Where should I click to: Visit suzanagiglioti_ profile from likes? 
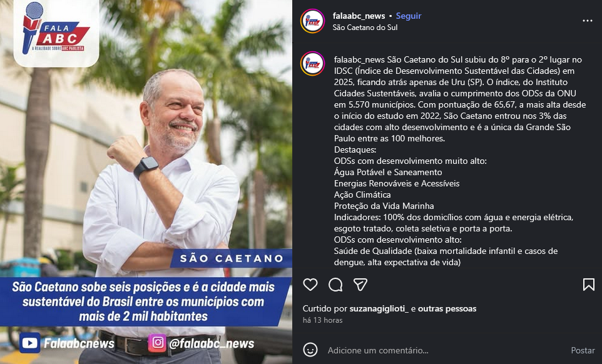click(379, 308)
